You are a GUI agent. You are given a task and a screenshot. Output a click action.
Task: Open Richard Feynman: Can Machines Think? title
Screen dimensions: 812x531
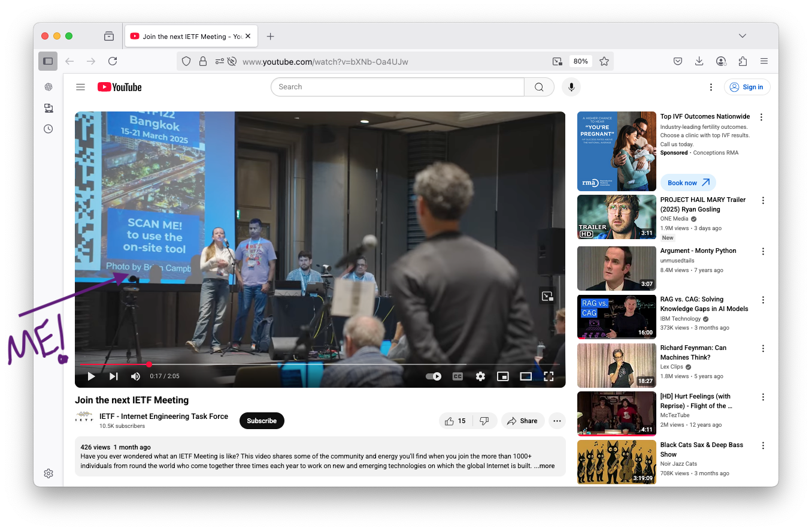(x=693, y=352)
